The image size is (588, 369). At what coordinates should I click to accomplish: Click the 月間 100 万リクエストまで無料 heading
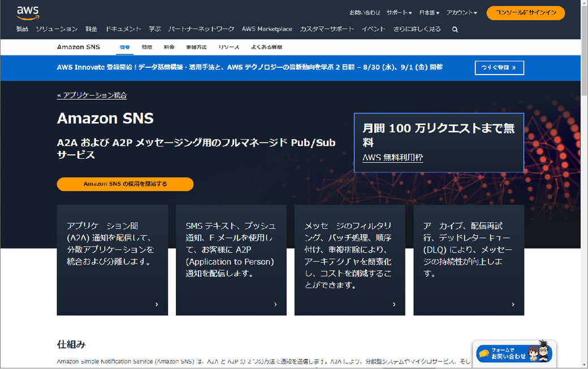(438, 135)
